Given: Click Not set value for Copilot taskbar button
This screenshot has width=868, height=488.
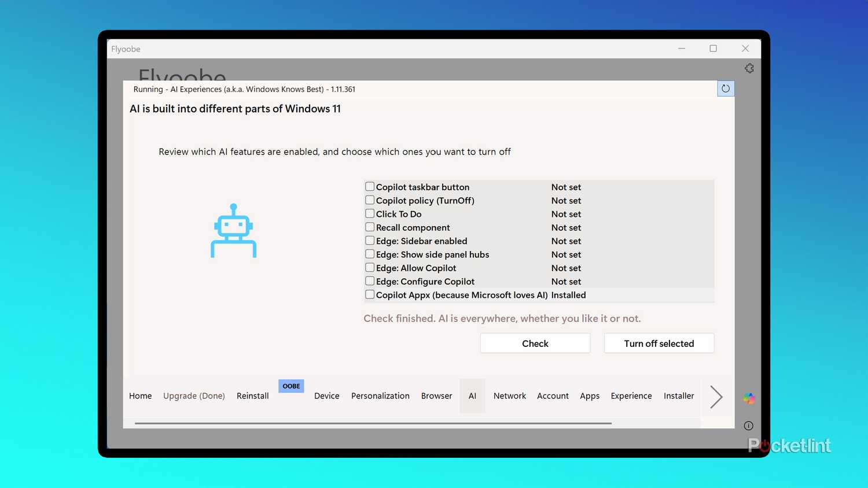Looking at the screenshot, I should coord(566,187).
